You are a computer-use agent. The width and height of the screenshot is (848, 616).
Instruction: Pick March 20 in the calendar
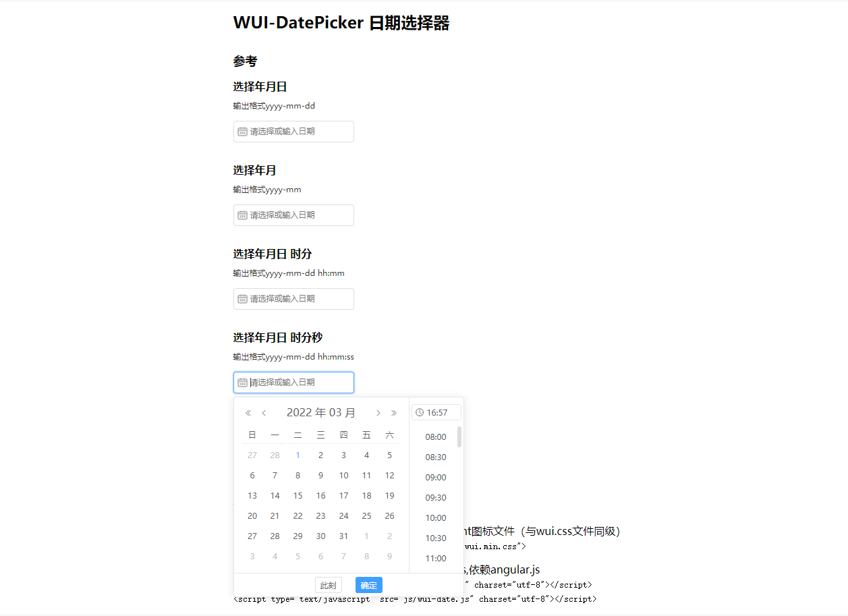(252, 516)
